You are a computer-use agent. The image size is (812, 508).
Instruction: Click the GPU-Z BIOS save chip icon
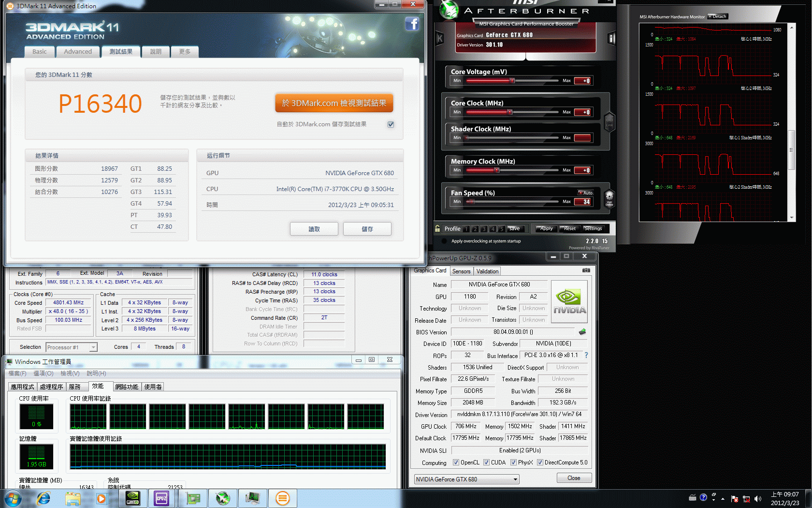coord(582,332)
